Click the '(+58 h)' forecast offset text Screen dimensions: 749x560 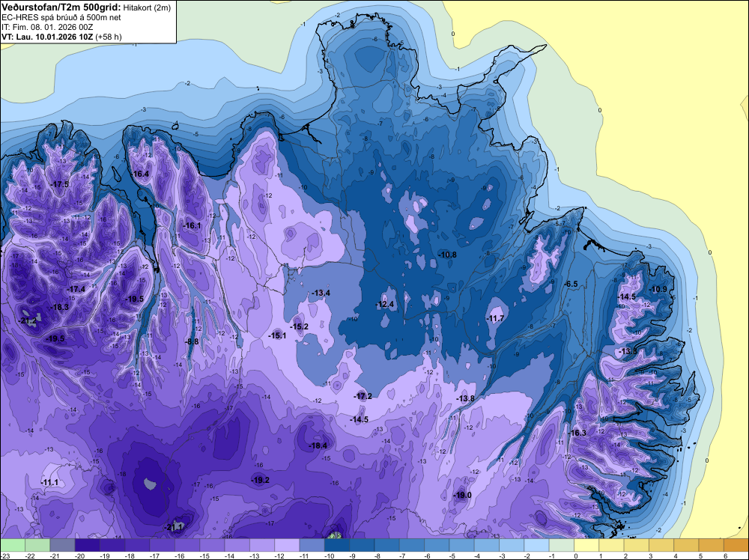[x=109, y=36]
